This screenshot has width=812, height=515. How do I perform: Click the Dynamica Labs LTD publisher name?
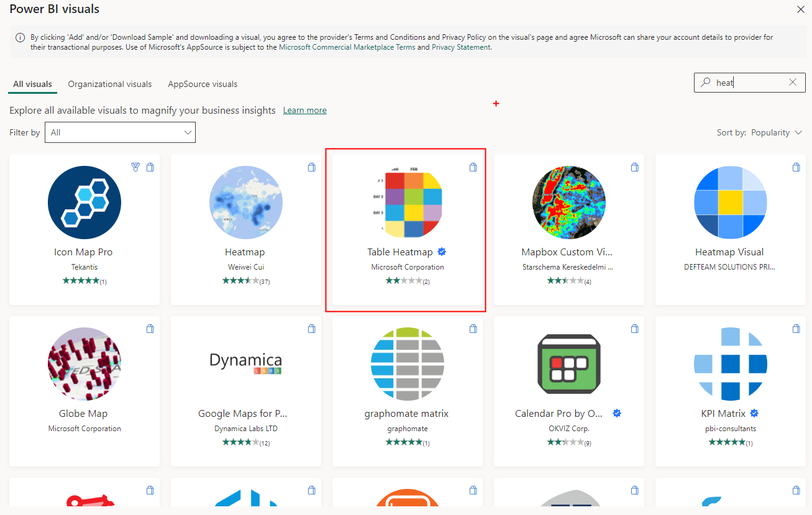point(246,429)
